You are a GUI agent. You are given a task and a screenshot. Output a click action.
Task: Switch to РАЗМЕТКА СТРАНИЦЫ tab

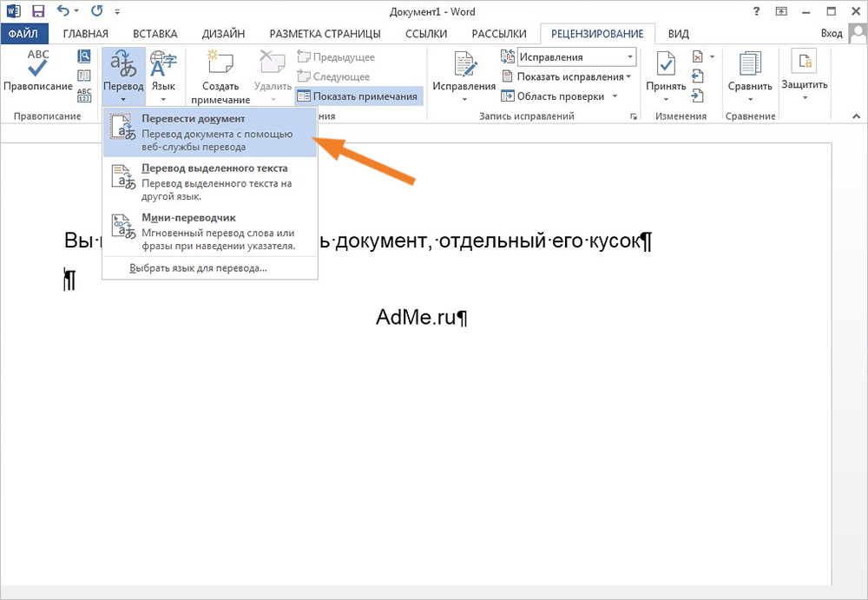point(325,34)
